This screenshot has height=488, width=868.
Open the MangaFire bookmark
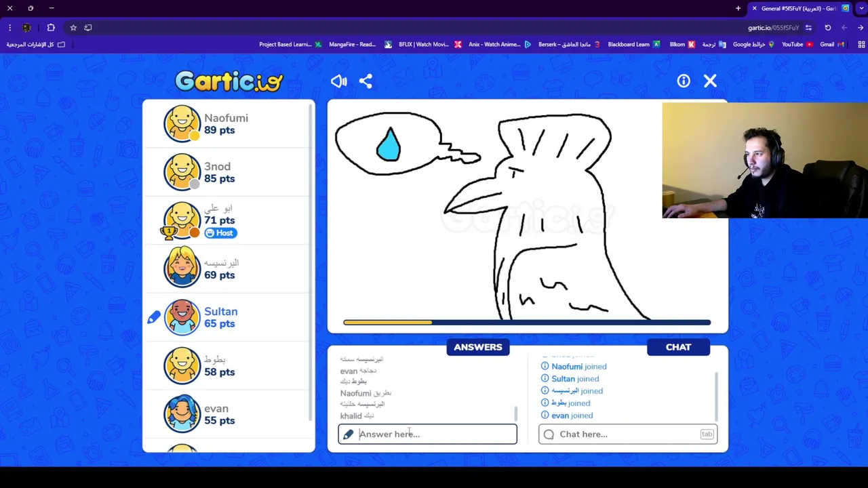pos(360,45)
